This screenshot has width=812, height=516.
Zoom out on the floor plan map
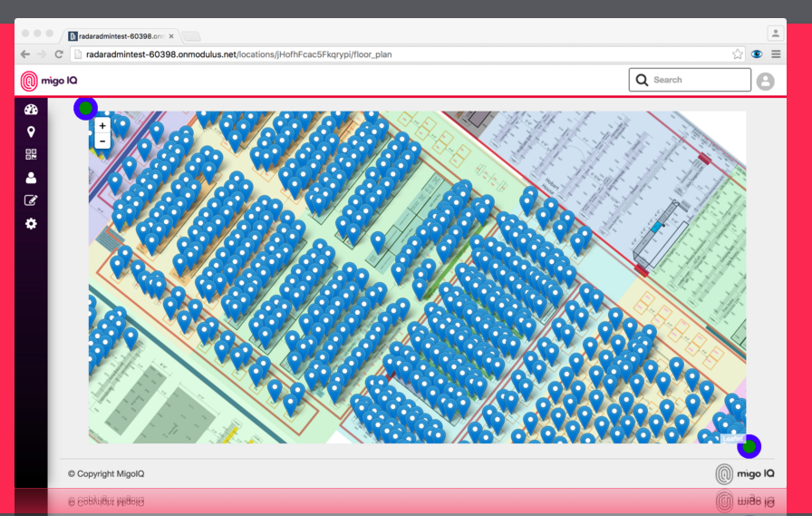click(102, 141)
